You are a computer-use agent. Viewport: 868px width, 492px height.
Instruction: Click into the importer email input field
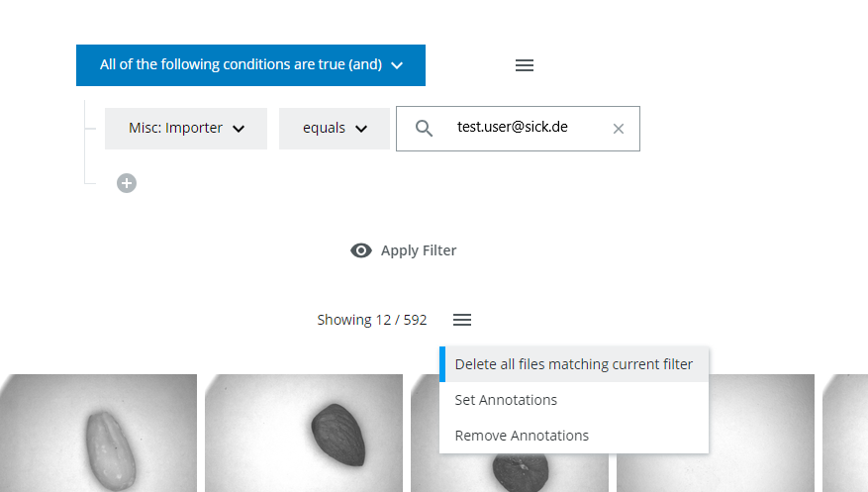(525, 129)
